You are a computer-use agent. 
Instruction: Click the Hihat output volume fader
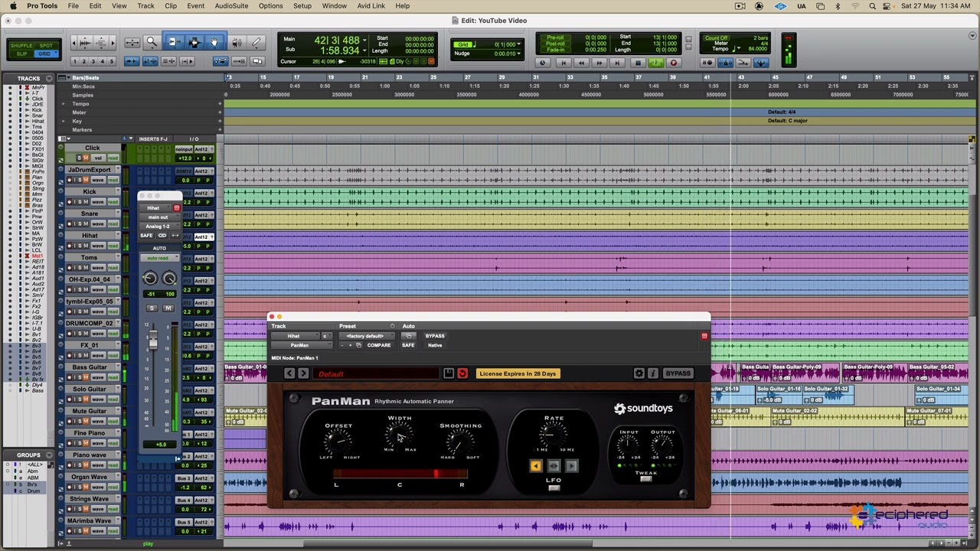pos(153,342)
